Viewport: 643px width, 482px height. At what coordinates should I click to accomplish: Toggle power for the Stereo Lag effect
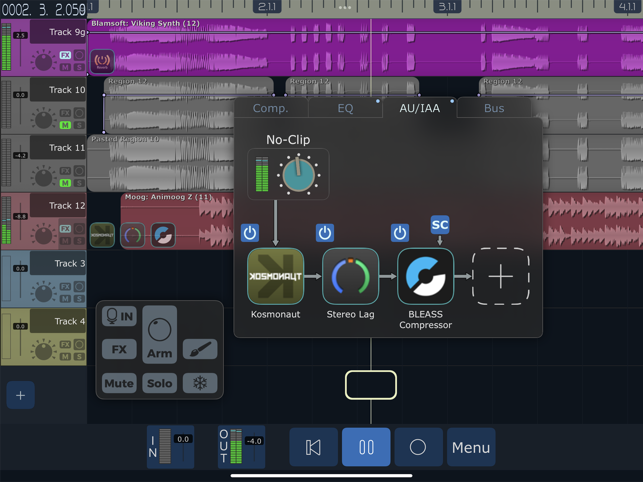pyautogui.click(x=325, y=233)
